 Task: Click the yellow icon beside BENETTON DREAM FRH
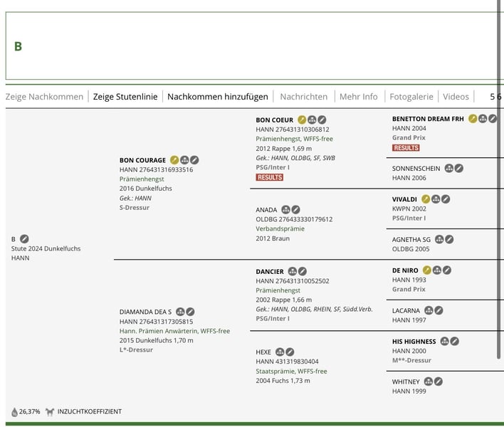pyautogui.click(x=473, y=119)
